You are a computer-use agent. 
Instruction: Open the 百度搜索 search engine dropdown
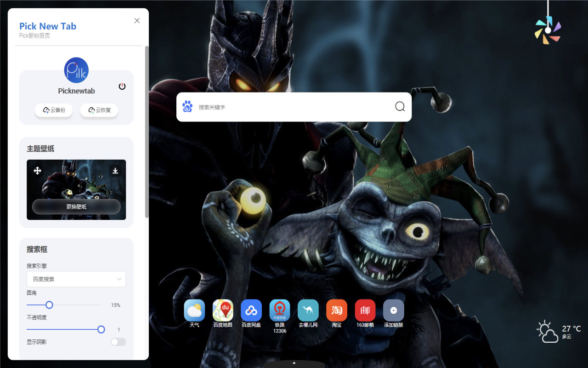pyautogui.click(x=76, y=279)
